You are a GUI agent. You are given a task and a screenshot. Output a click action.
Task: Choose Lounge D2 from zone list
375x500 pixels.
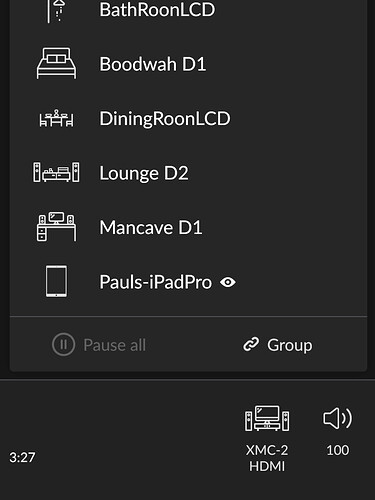[189, 173]
